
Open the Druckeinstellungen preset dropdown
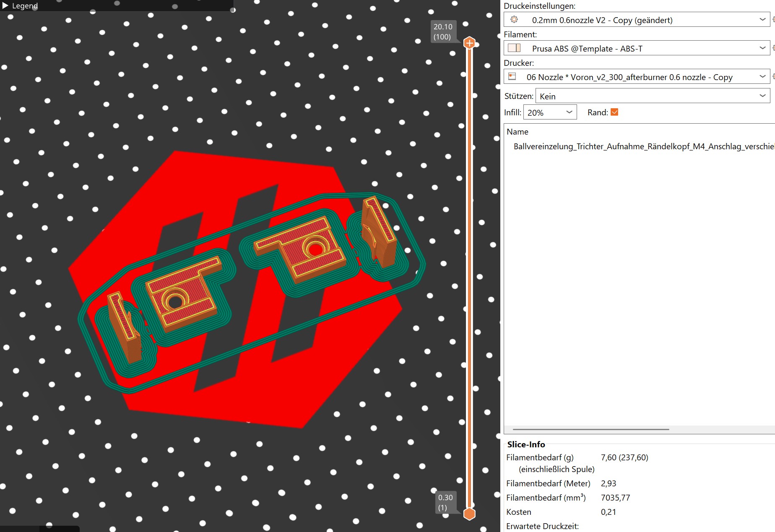click(x=637, y=20)
